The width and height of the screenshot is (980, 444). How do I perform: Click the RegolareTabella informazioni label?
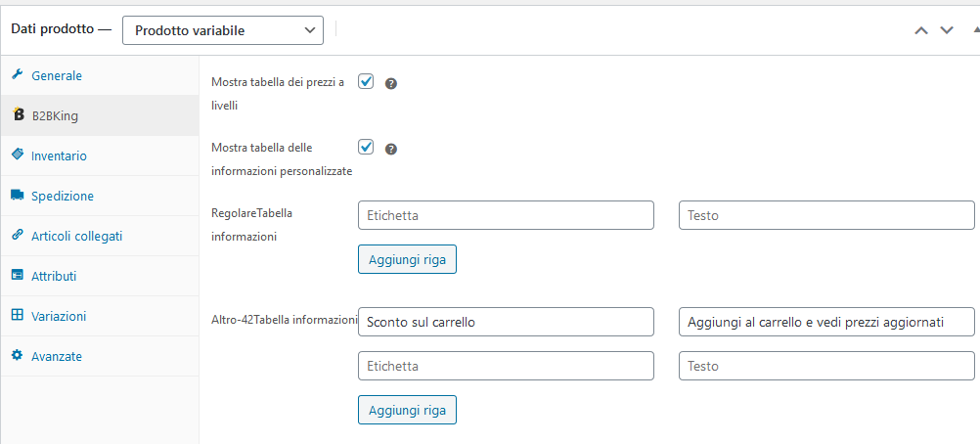point(252,225)
